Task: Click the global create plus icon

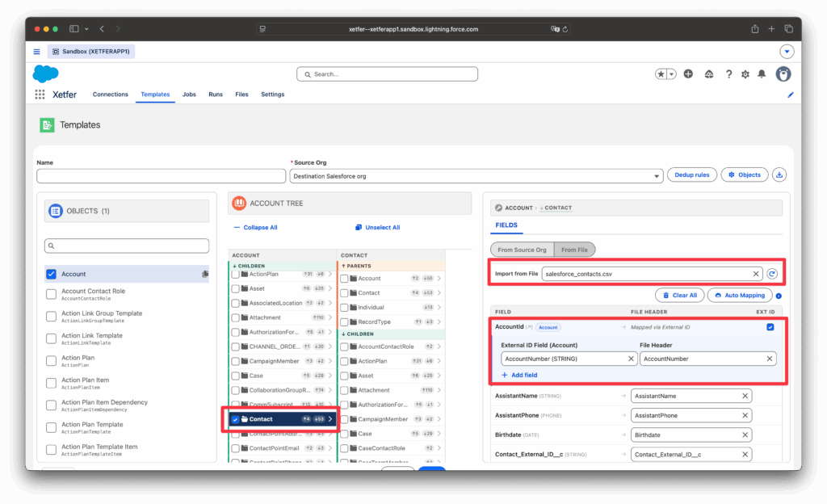Action: 688,74
